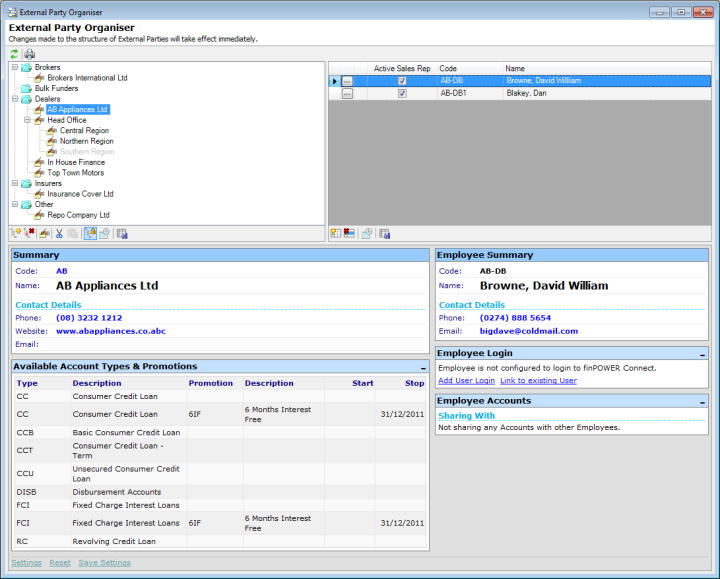Collapse the Available Account Types & Promotions panel

tap(422, 368)
